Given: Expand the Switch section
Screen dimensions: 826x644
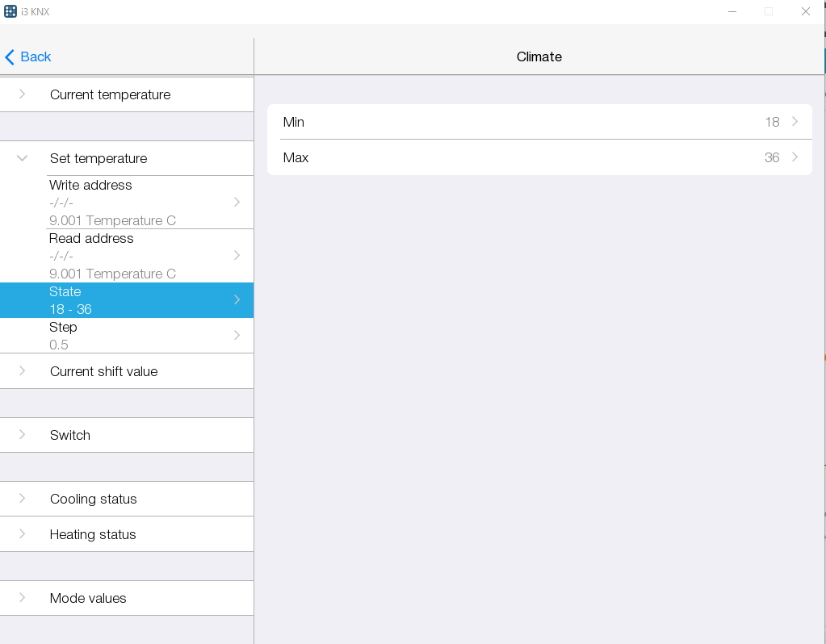Looking at the screenshot, I should (x=70, y=435).
